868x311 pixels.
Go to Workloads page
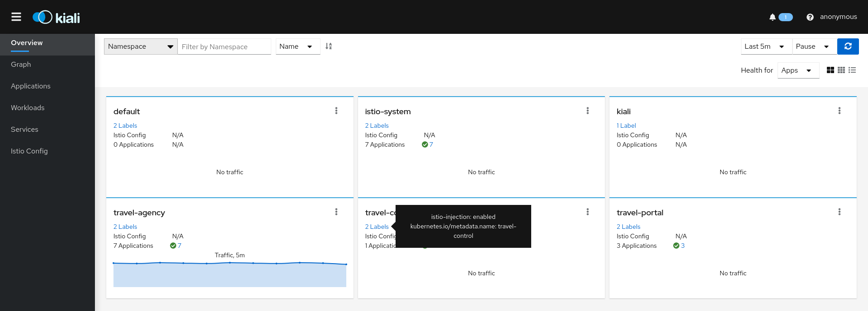click(47, 108)
